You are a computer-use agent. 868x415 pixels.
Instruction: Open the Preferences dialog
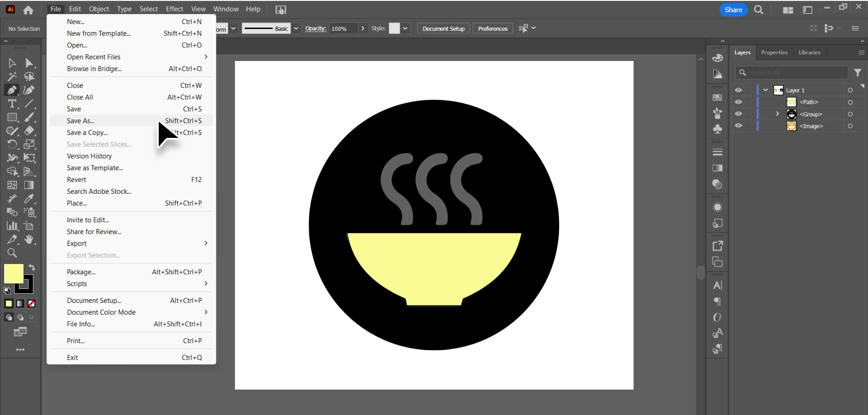pyautogui.click(x=492, y=28)
